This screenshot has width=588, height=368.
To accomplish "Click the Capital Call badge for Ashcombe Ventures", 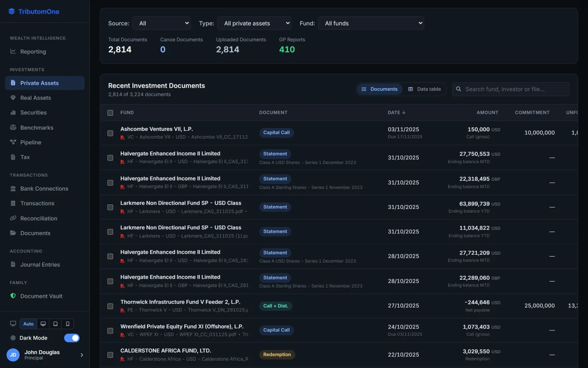I will click(276, 132).
